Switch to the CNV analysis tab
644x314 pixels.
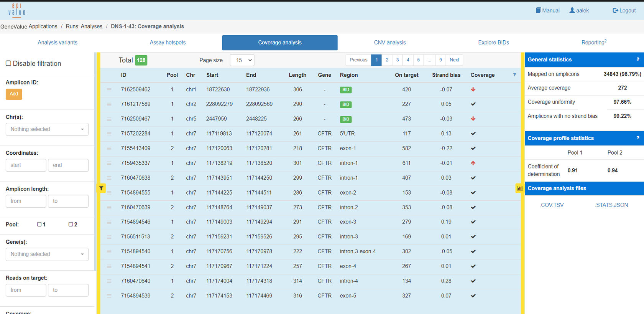tap(389, 43)
